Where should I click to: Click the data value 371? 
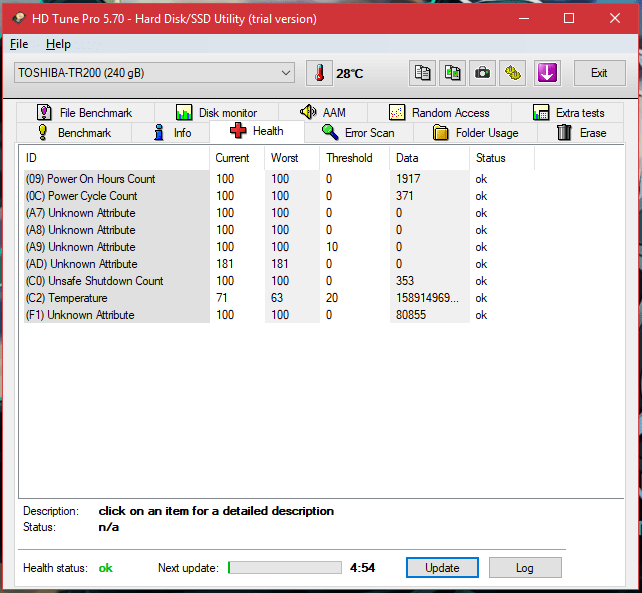click(405, 196)
